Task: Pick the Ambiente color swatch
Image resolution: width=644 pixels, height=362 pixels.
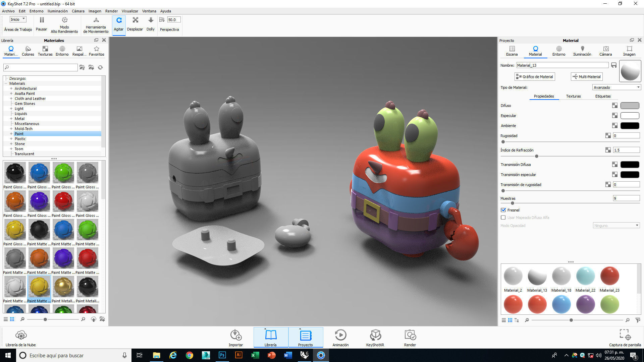Action: point(630,126)
